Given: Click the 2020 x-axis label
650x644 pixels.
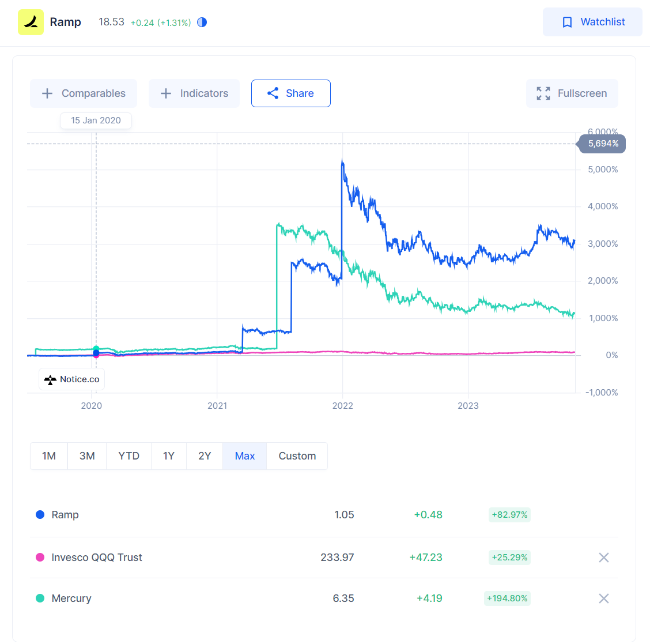Looking at the screenshot, I should click(x=91, y=405).
